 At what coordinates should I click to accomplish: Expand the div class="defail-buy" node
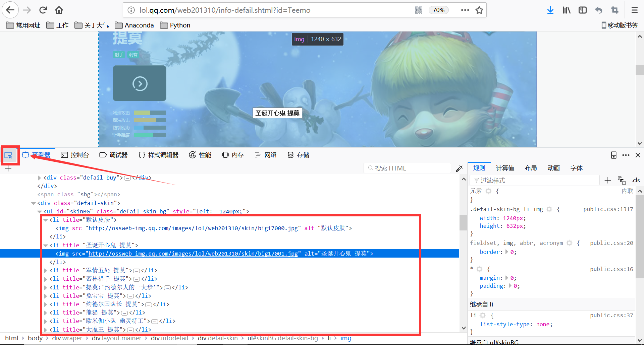pyautogui.click(x=40, y=178)
